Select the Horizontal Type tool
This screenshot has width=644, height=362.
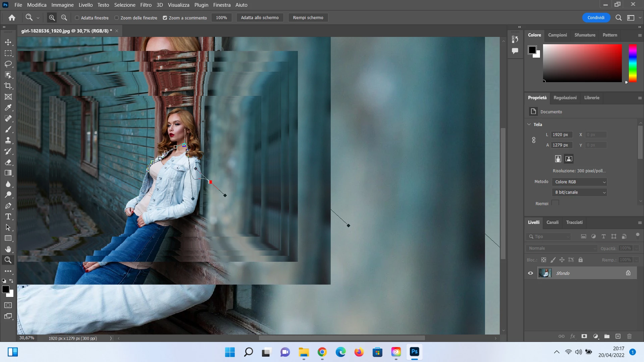click(x=8, y=217)
